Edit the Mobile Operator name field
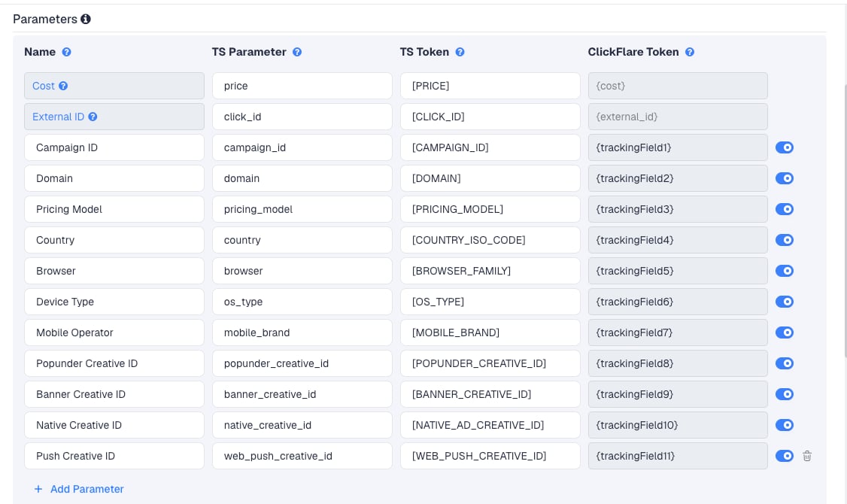The width and height of the screenshot is (847, 504). point(114,332)
